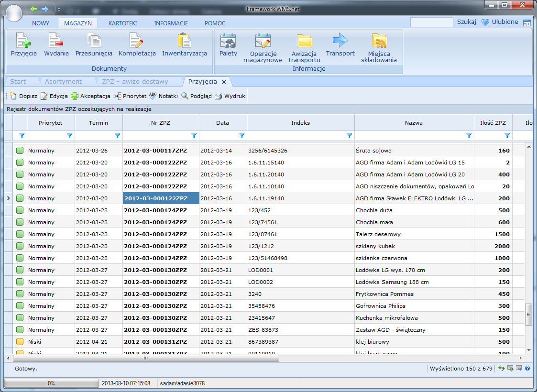Image resolution: width=537 pixels, height=392 pixels.
Task: Click the Akceptacja toolbar button
Action: 90,96
